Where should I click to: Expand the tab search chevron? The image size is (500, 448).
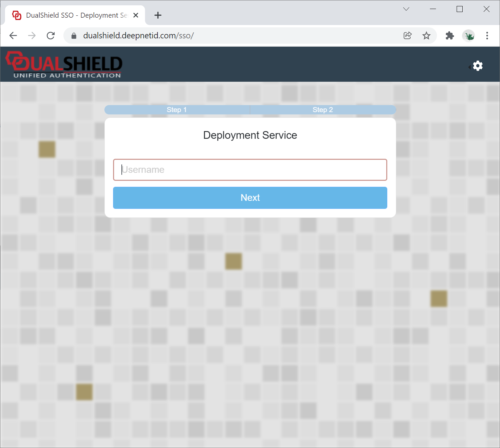pyautogui.click(x=406, y=9)
